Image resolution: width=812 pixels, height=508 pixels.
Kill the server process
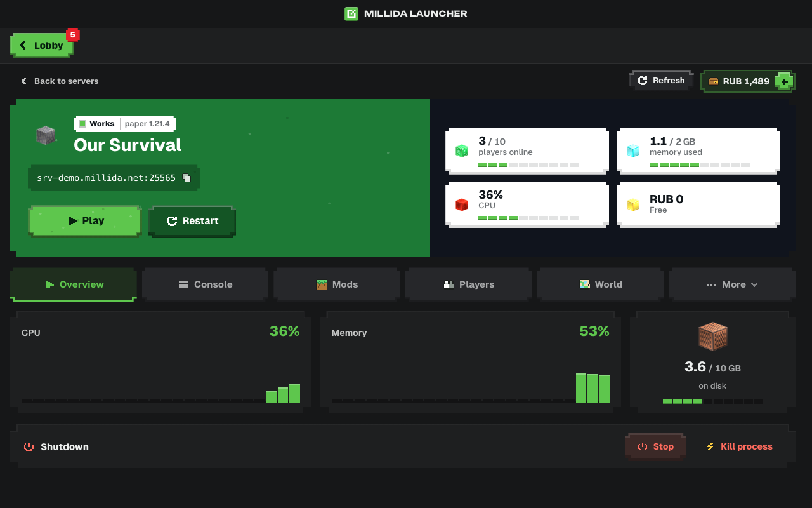pyautogui.click(x=739, y=446)
